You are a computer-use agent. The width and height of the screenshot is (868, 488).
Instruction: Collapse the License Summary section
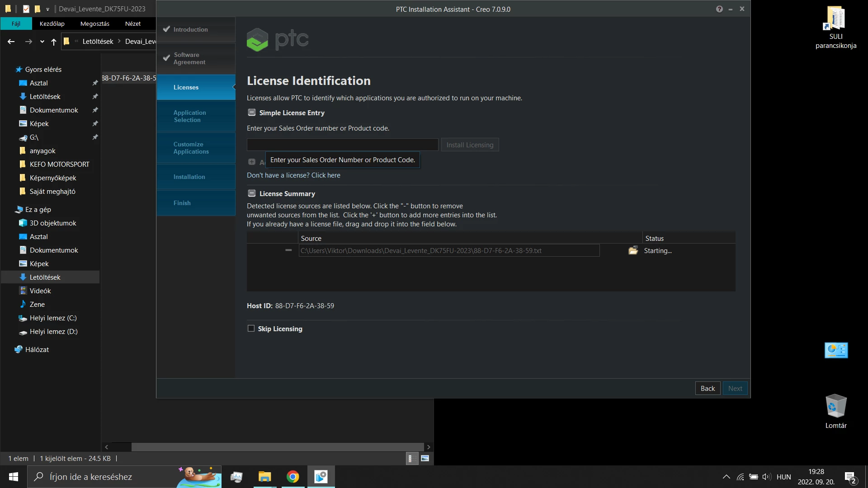coord(252,193)
